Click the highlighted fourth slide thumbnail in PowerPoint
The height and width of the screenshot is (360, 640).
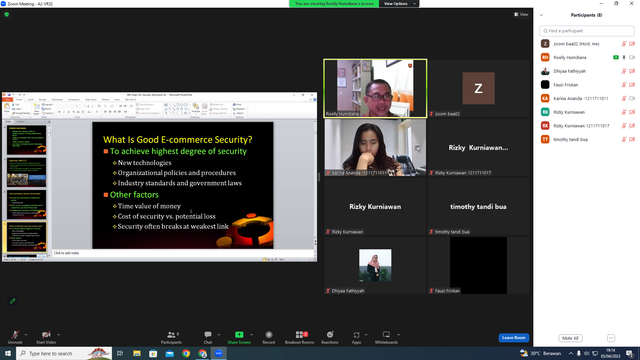tap(27, 237)
